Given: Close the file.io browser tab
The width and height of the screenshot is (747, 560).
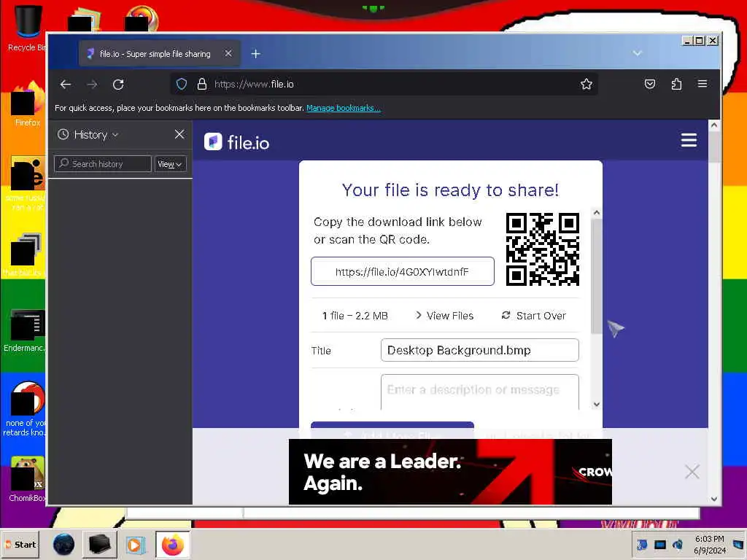Looking at the screenshot, I should click(228, 53).
